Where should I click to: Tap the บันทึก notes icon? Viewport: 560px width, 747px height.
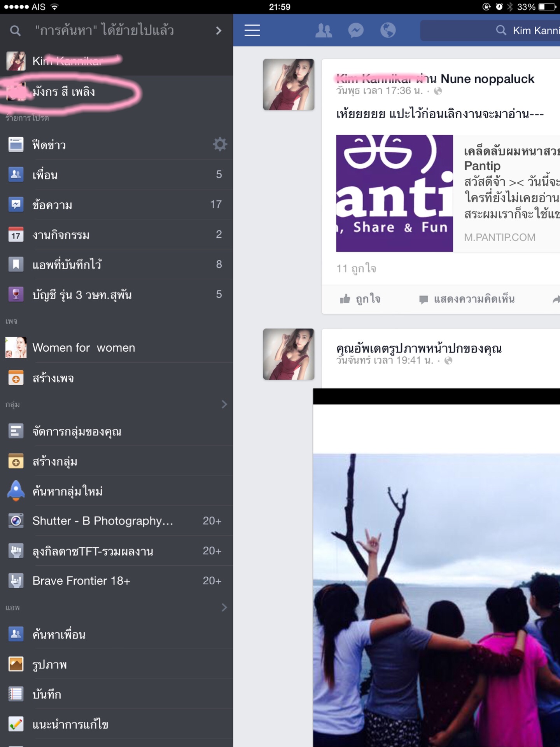click(x=16, y=694)
